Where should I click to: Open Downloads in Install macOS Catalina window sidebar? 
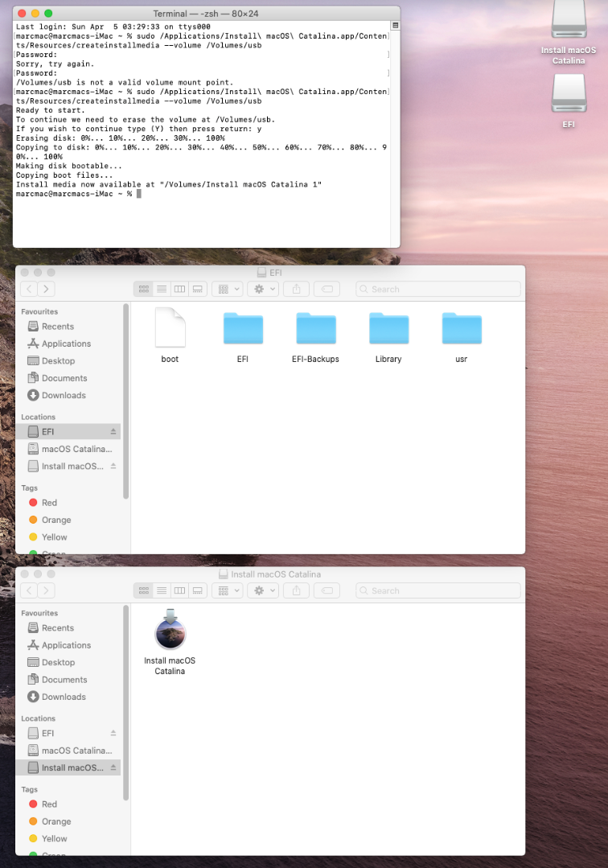[68, 697]
